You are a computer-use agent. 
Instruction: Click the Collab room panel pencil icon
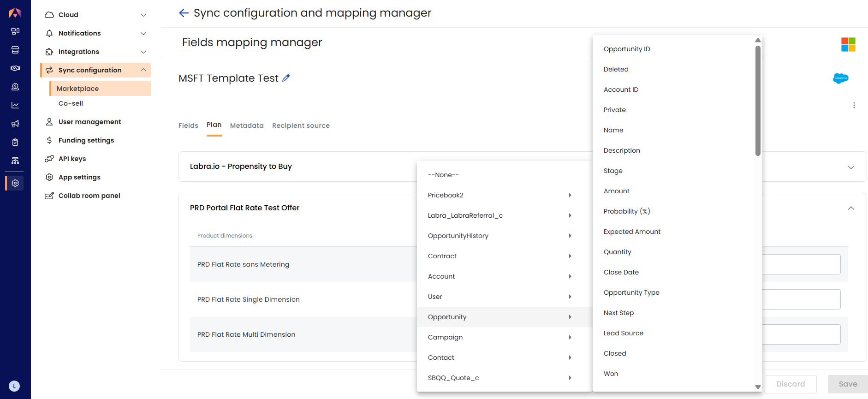click(x=49, y=196)
